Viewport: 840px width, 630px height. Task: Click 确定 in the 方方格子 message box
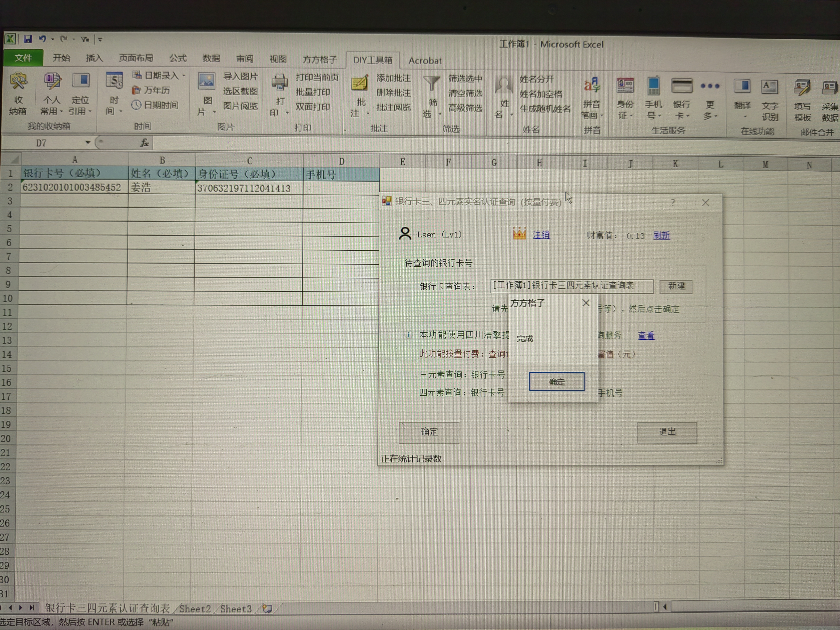556,381
